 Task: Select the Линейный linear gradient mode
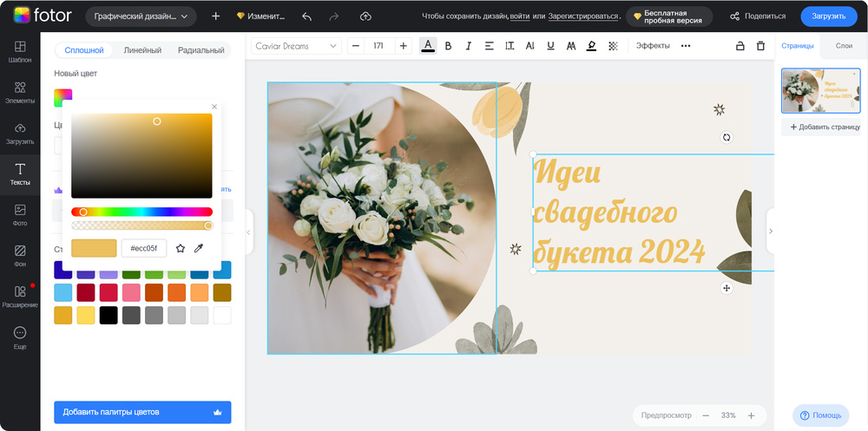click(x=142, y=50)
